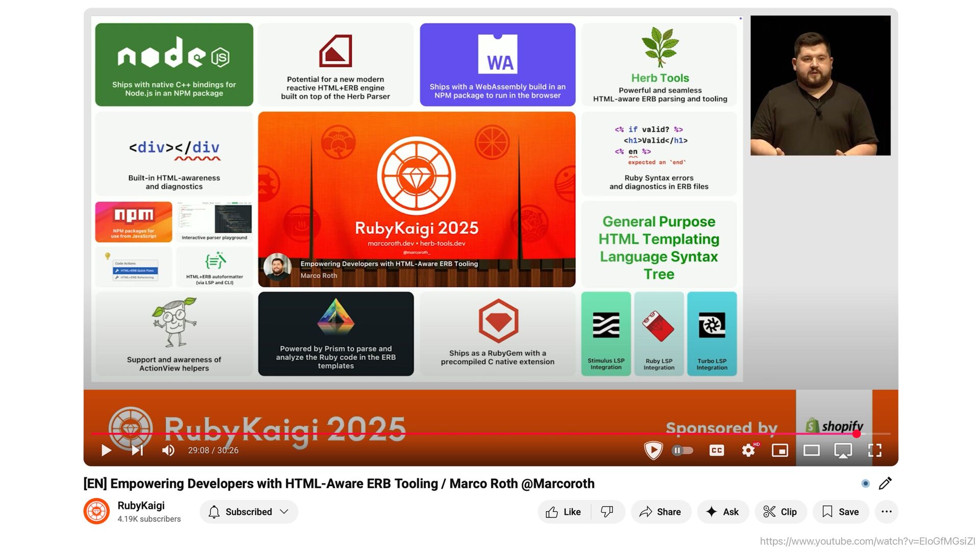980x551 pixels.
Task: Cast video via AirPlay icon
Action: (843, 450)
